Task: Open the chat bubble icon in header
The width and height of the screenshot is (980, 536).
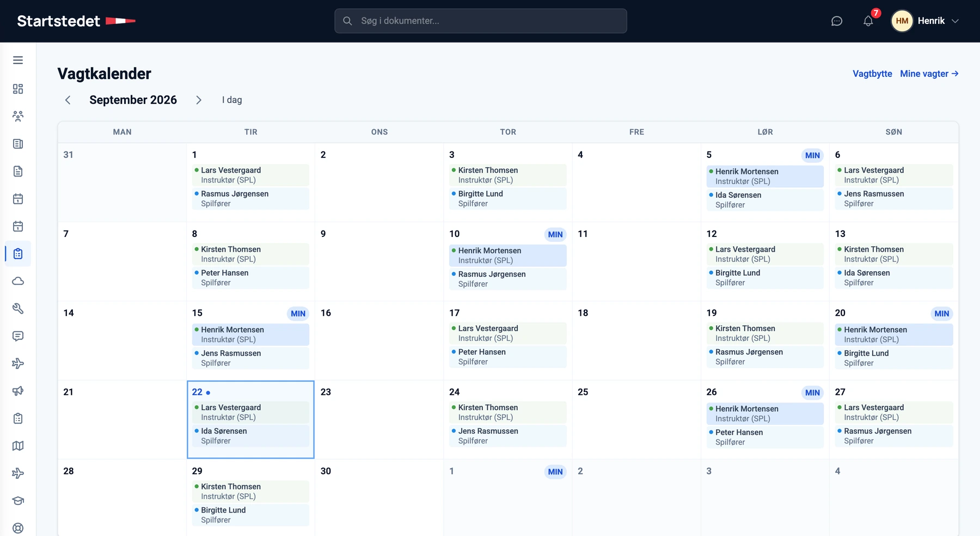Action: tap(837, 21)
